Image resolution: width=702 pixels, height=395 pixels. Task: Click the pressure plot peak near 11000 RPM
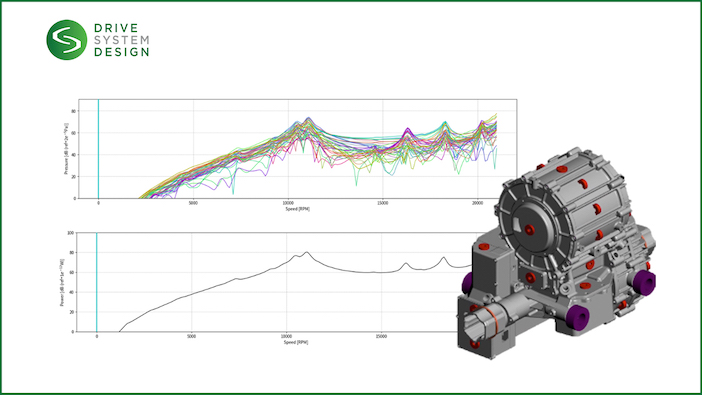(308, 119)
